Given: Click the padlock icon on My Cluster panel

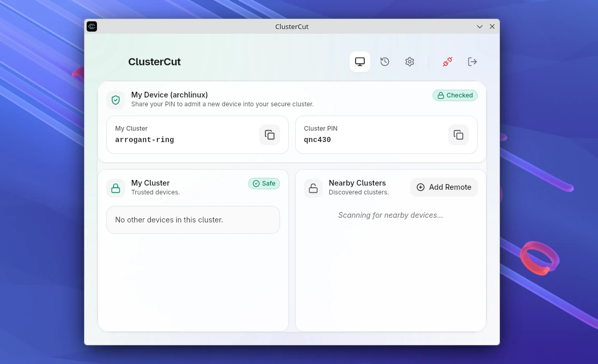Looking at the screenshot, I should tap(116, 188).
